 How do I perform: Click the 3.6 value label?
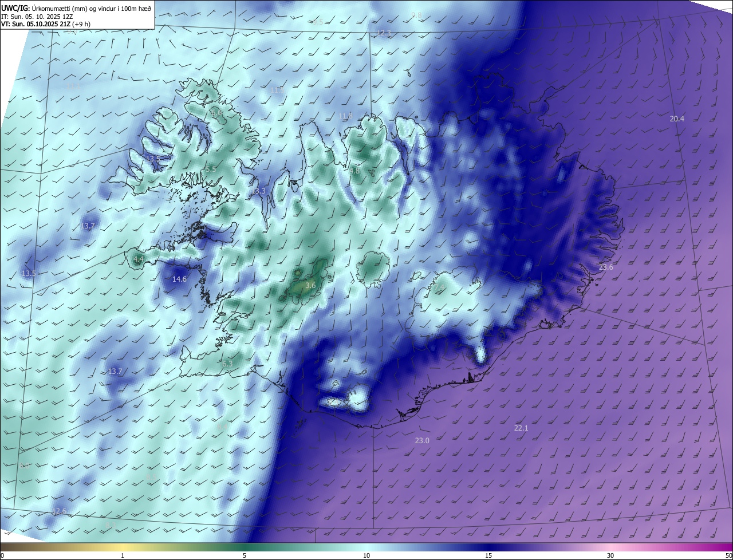point(310,285)
